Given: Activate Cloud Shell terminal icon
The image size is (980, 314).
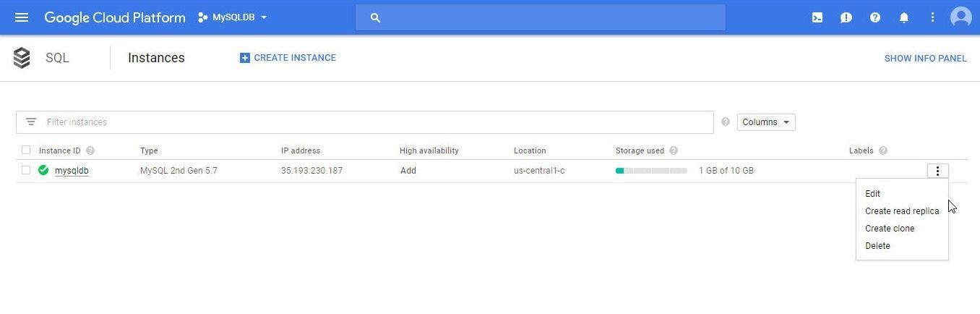Looking at the screenshot, I should (817, 17).
